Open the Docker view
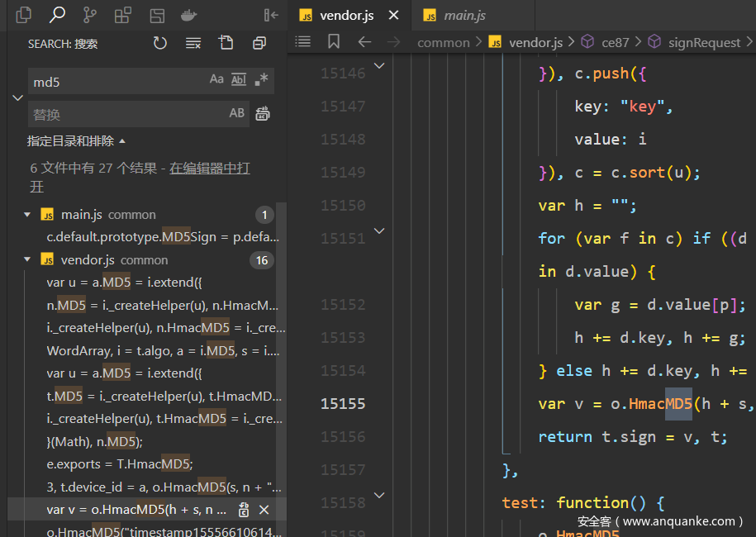This screenshot has height=537, width=756. pyautogui.click(x=189, y=15)
